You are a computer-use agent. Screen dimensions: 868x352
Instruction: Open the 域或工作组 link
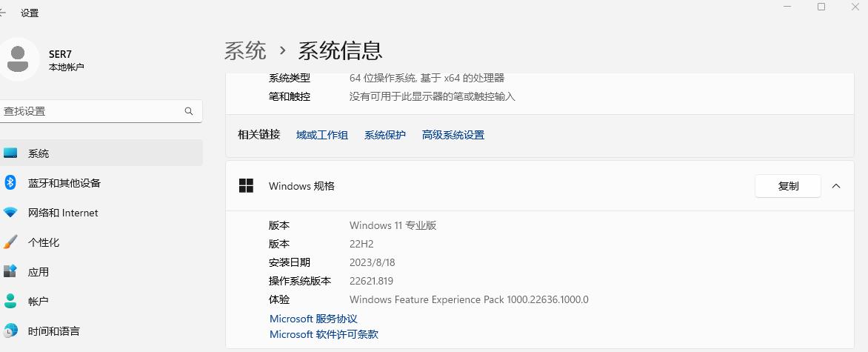322,135
